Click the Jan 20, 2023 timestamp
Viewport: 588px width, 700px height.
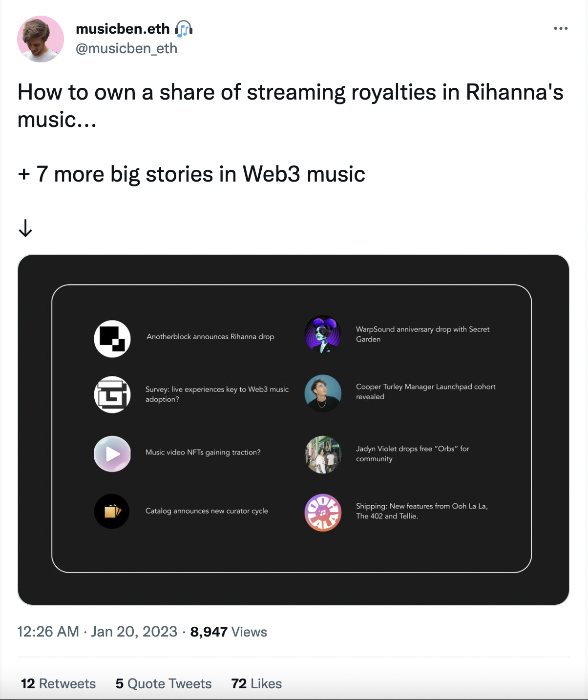pos(133,631)
